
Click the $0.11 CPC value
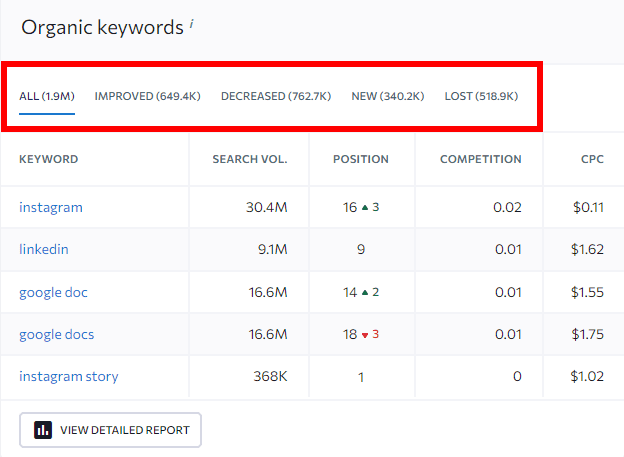click(x=589, y=207)
